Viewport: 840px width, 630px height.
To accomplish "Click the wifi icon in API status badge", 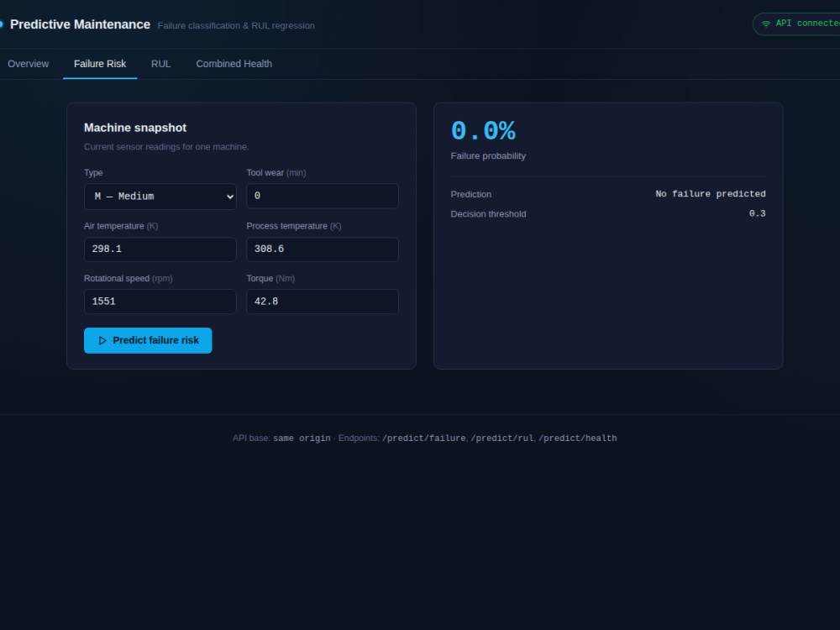I will coord(765,24).
